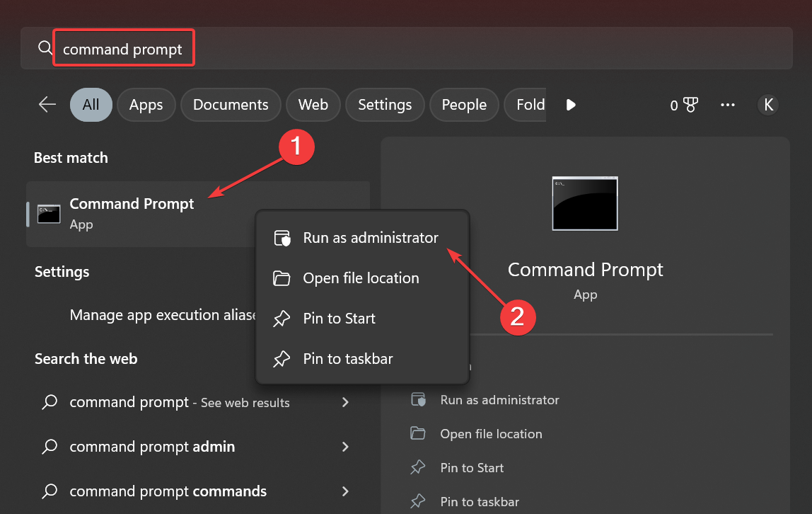Click folder icon beside details pane Open file location
Image resolution: width=812 pixels, height=514 pixels.
pyautogui.click(x=418, y=433)
